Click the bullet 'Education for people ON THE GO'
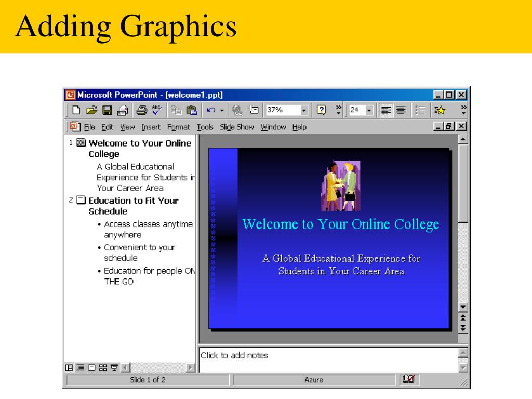 150,276
